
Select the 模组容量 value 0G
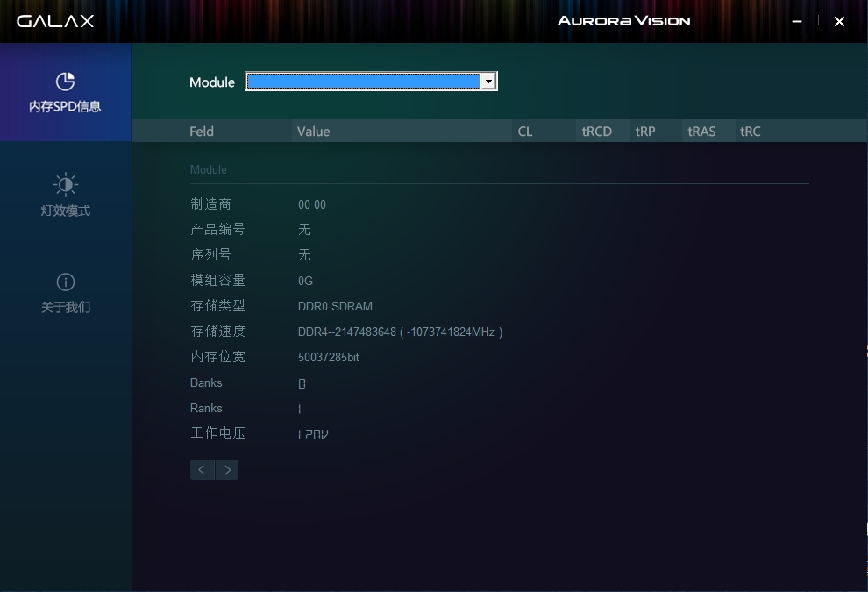(x=306, y=281)
